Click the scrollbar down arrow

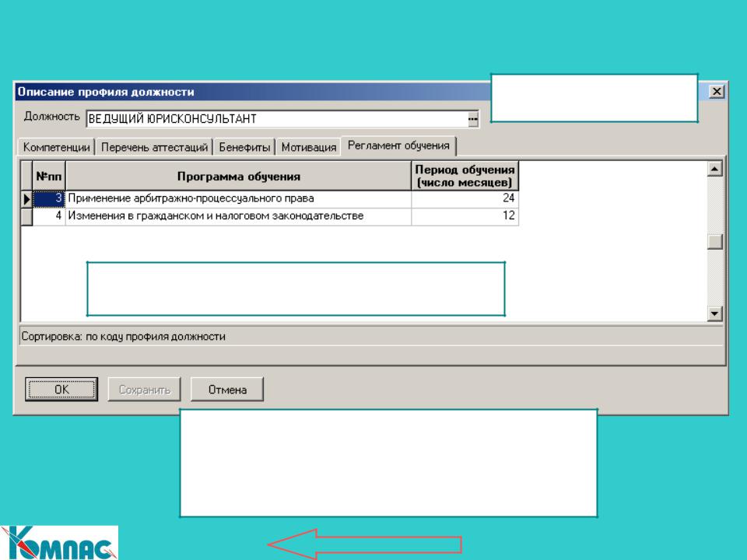pyautogui.click(x=714, y=313)
